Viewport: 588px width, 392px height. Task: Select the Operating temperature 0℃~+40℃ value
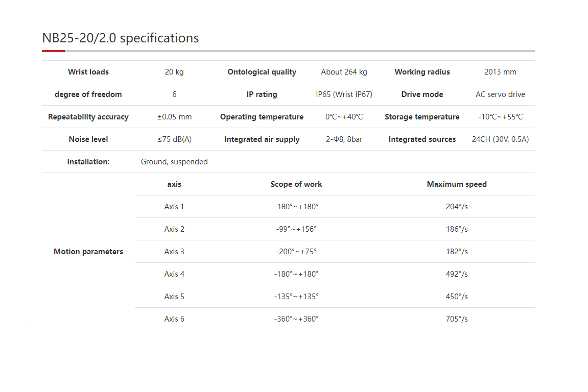(x=344, y=117)
